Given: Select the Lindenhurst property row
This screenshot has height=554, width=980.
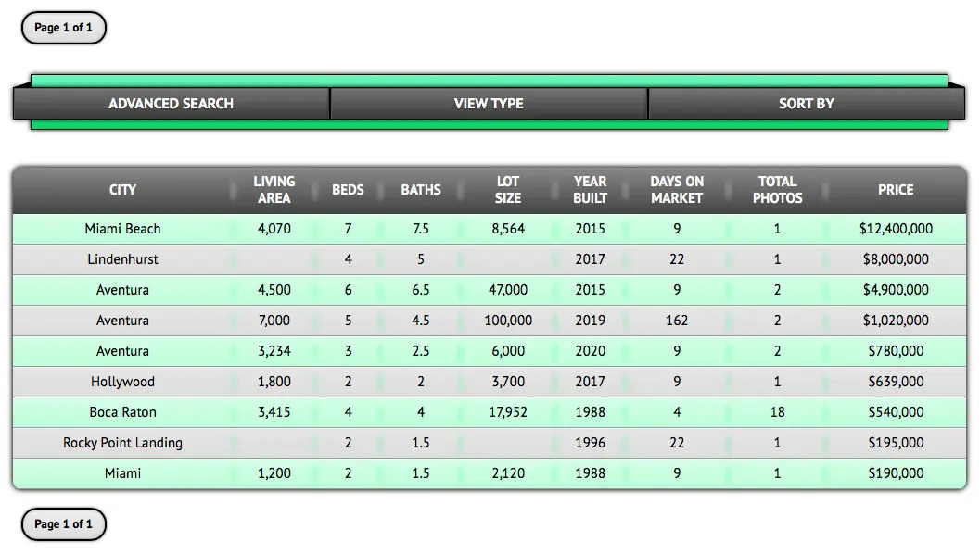Looking at the screenshot, I should [x=122, y=259].
